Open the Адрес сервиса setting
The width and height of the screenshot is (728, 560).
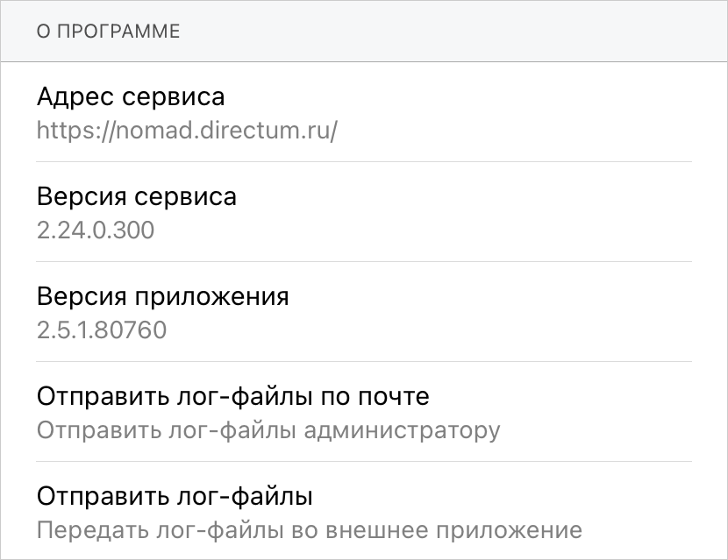[x=131, y=96]
